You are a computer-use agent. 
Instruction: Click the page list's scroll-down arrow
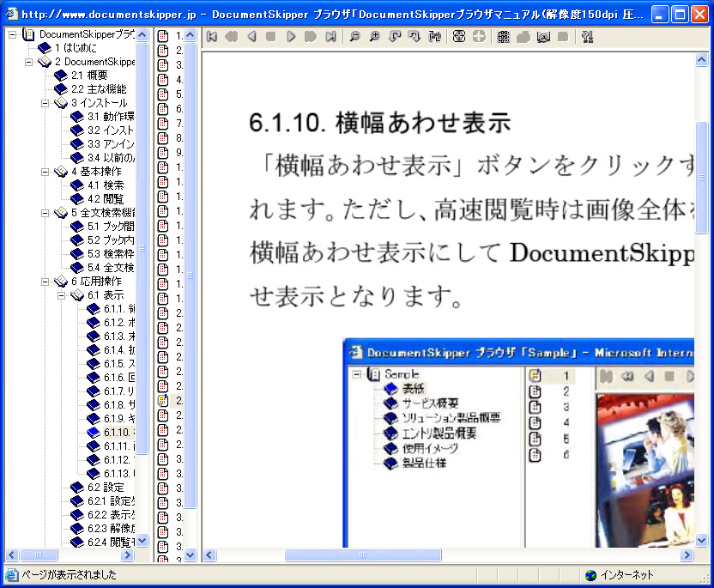(x=191, y=555)
